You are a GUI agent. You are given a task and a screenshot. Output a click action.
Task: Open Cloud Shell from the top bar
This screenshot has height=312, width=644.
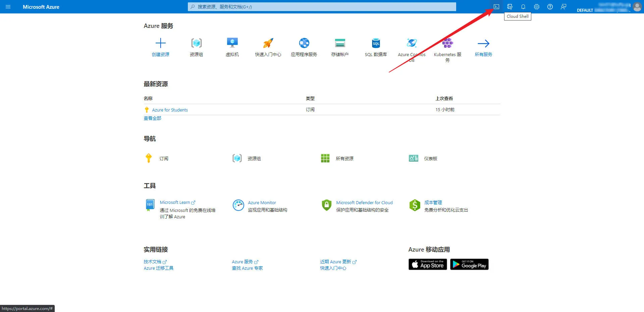coord(496,7)
